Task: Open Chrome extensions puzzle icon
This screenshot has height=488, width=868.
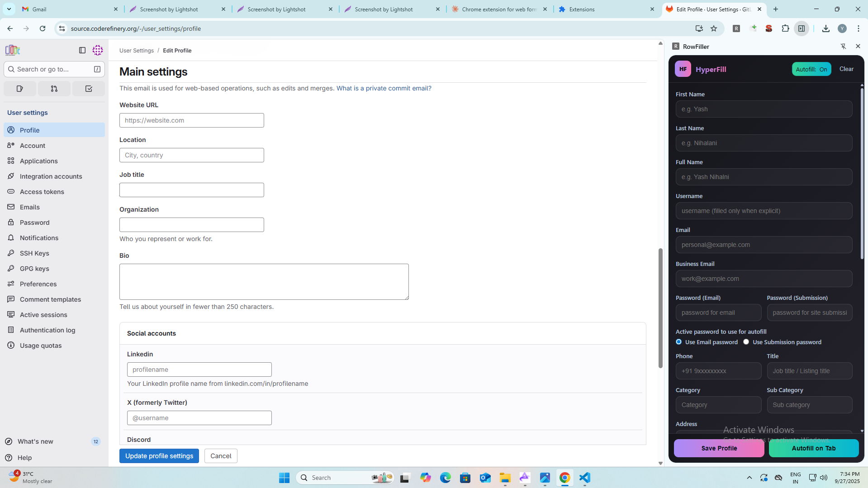Action: (785, 28)
